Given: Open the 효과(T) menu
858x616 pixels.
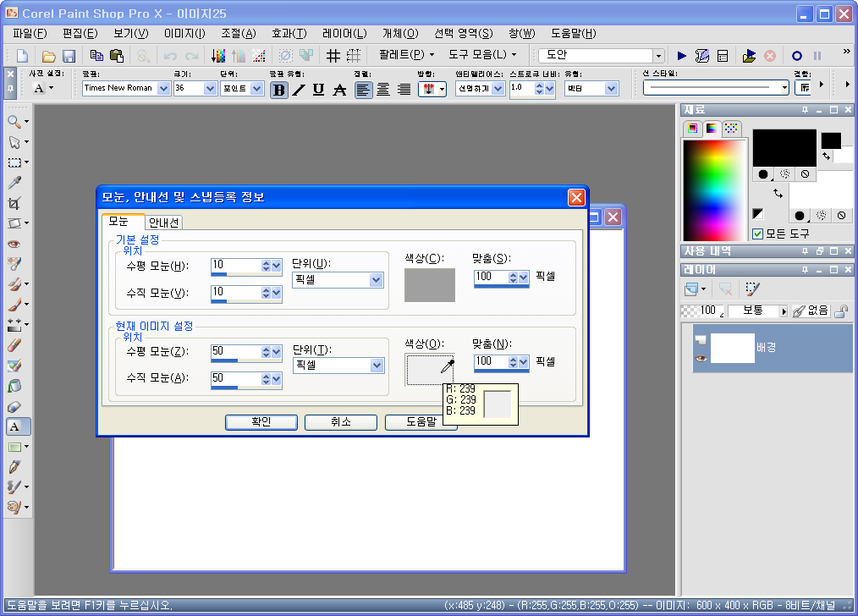Looking at the screenshot, I should click(289, 33).
